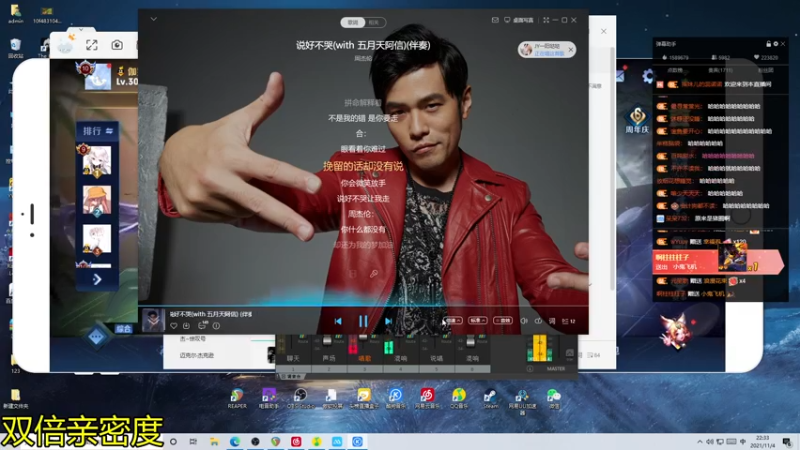Open the first ranked avatar in ranking list

[x=96, y=162]
